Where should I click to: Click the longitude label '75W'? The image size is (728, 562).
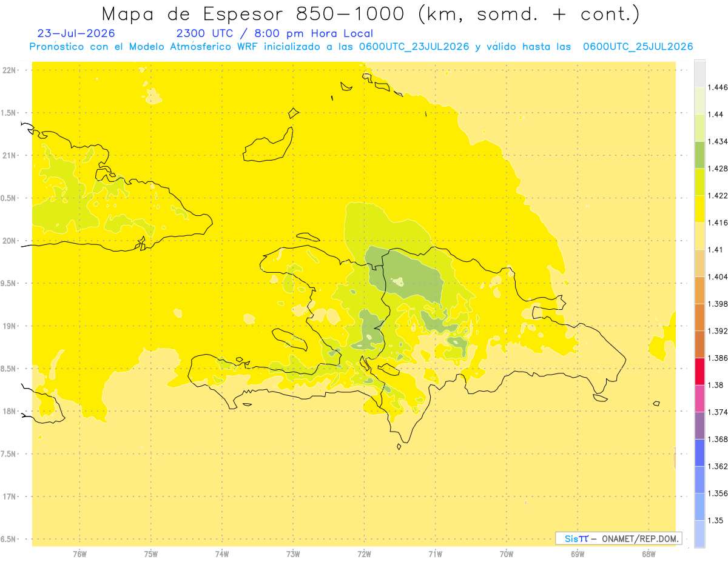[151, 554]
